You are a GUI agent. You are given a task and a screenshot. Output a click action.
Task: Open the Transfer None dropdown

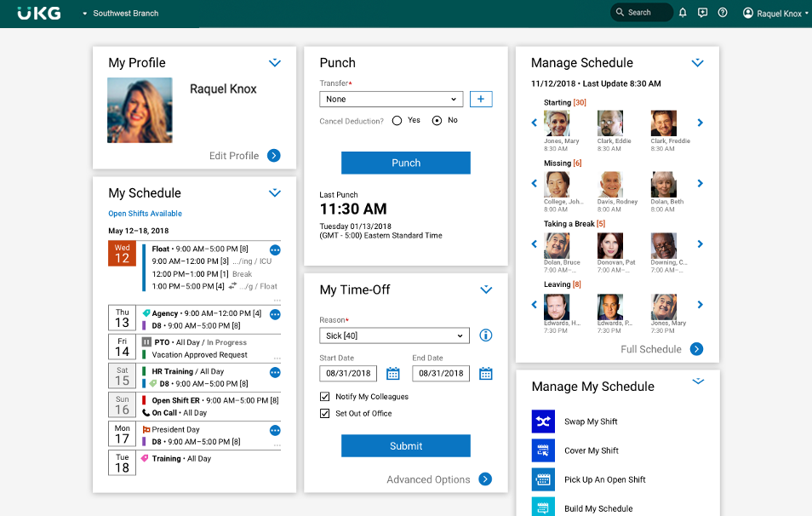[x=391, y=99]
